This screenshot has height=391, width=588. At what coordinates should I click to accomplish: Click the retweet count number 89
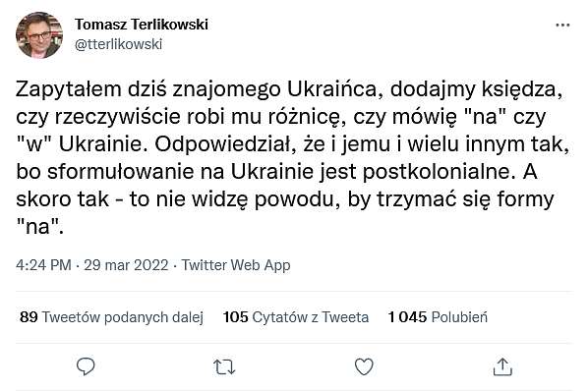coord(29,317)
